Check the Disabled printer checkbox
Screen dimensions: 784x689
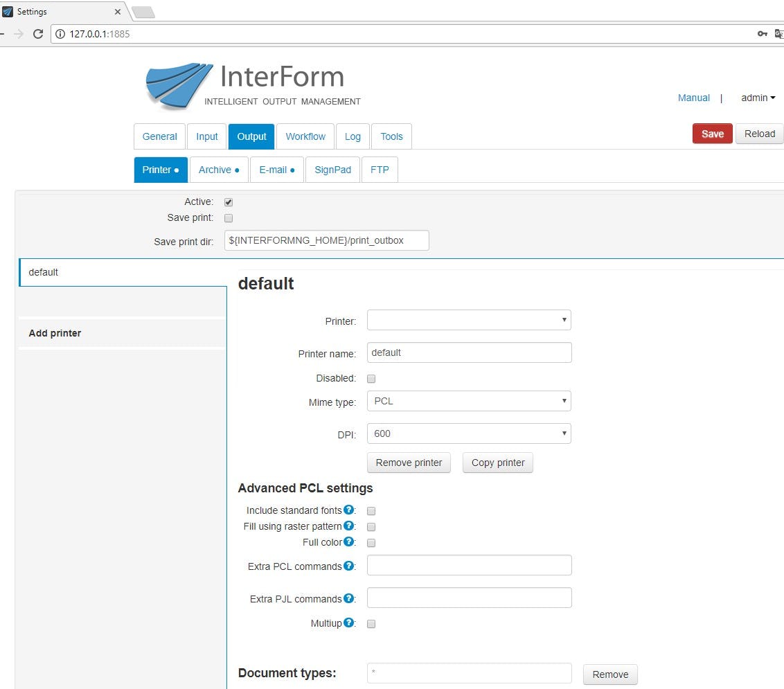[371, 378]
